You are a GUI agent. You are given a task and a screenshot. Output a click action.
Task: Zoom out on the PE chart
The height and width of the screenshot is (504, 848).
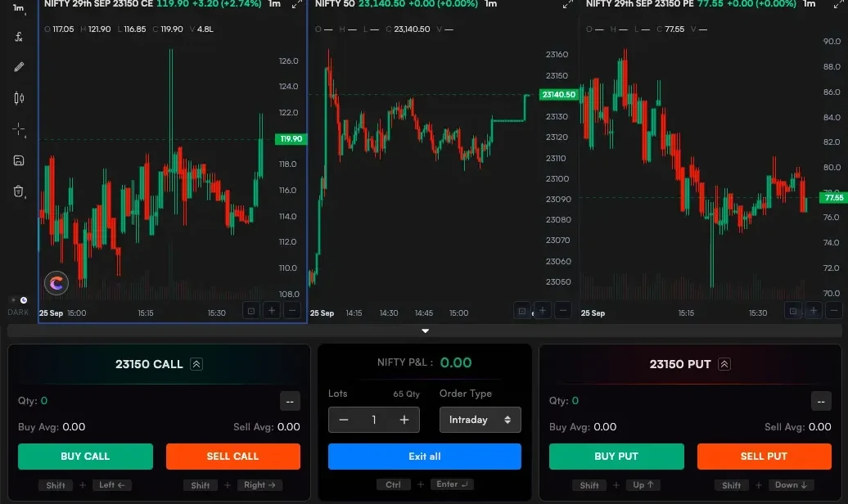[x=834, y=310]
